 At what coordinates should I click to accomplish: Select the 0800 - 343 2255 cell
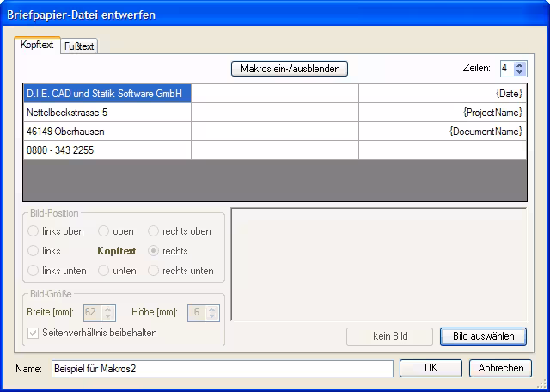[x=107, y=150]
